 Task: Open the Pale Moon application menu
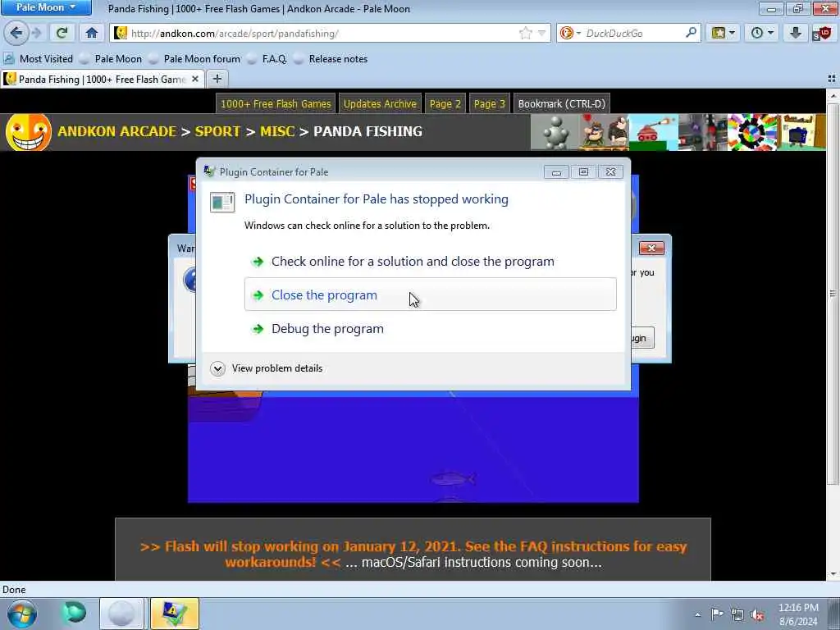point(46,7)
